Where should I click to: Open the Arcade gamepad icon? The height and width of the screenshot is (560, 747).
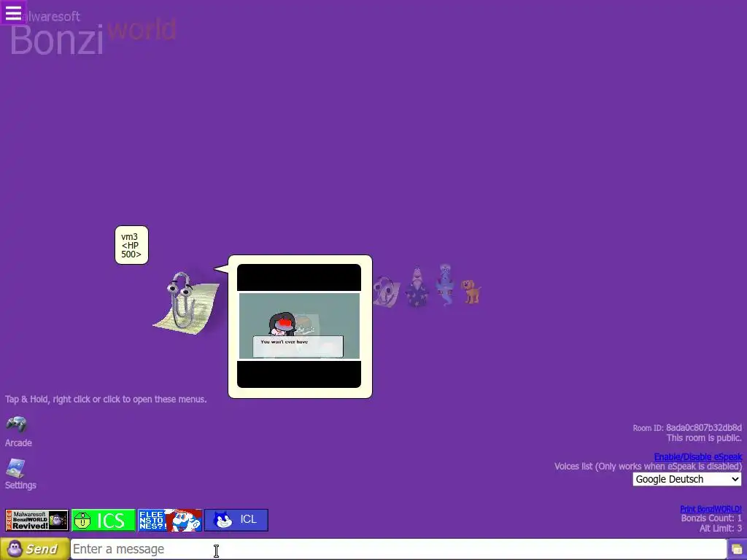(x=16, y=424)
